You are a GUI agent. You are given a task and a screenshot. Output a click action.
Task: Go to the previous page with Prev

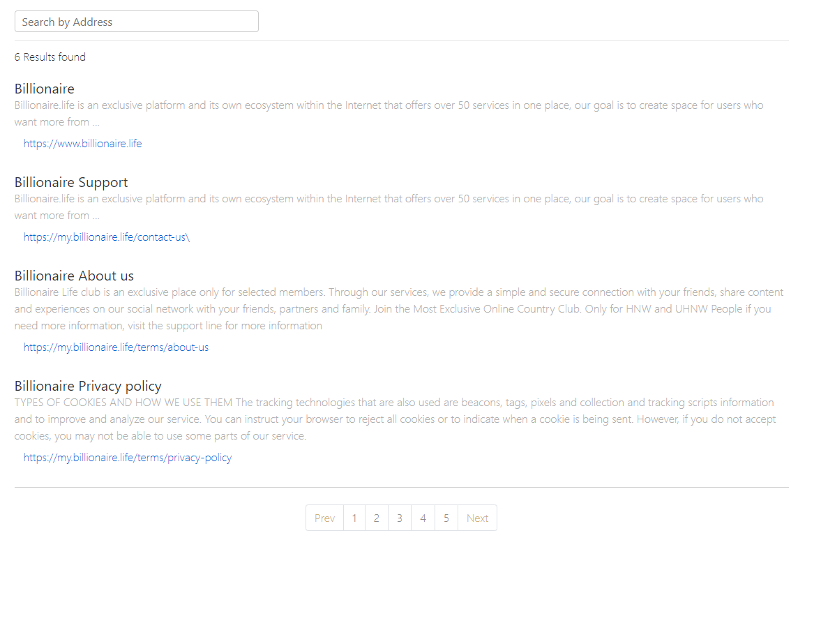[324, 518]
